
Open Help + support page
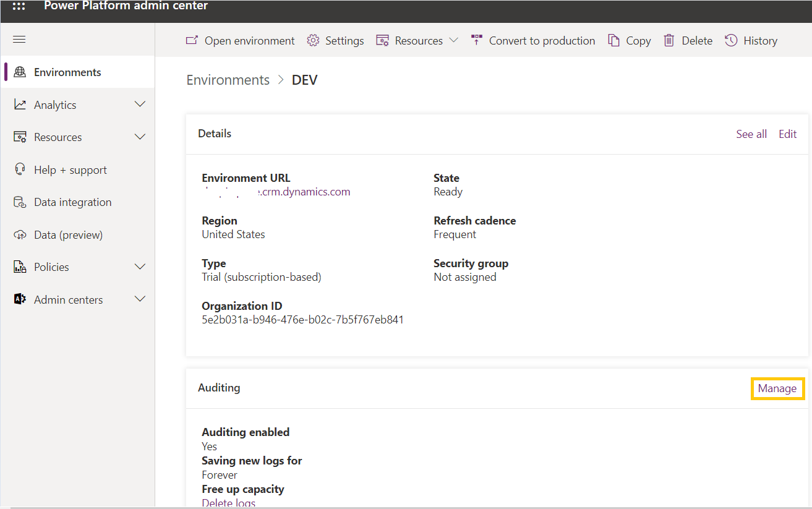(70, 169)
